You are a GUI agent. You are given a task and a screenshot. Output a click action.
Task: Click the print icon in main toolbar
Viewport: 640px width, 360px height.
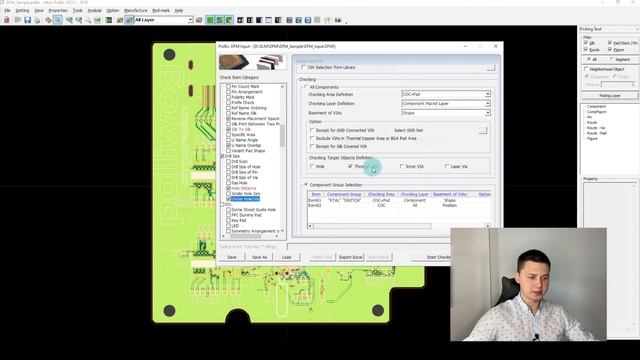[37, 20]
